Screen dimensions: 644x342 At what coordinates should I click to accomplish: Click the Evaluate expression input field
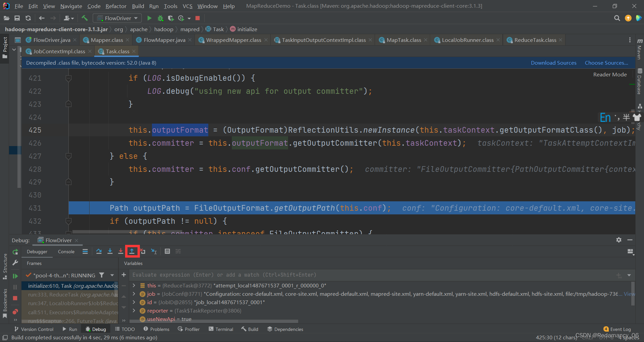372,275
